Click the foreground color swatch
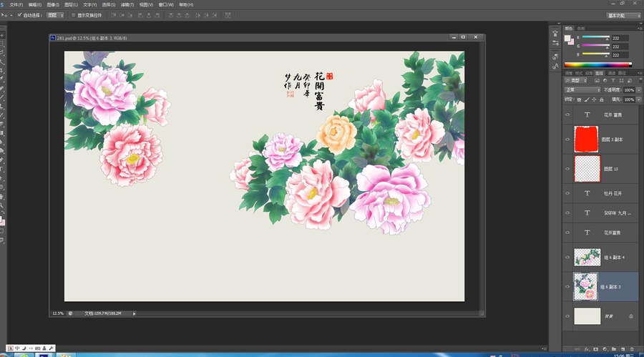Image resolution: width=644 pixels, height=357 pixels. pos(567,38)
